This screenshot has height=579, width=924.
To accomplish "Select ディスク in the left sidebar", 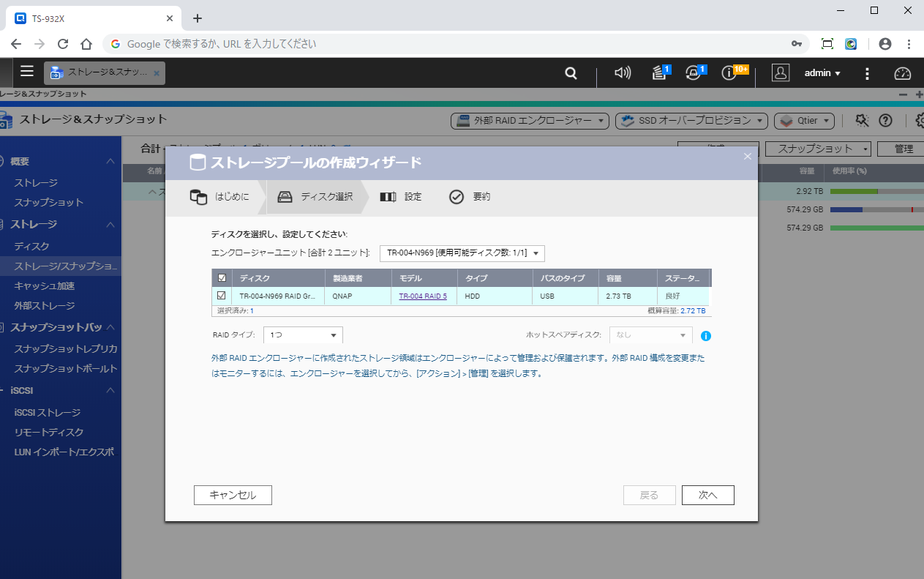I will pyautogui.click(x=32, y=247).
